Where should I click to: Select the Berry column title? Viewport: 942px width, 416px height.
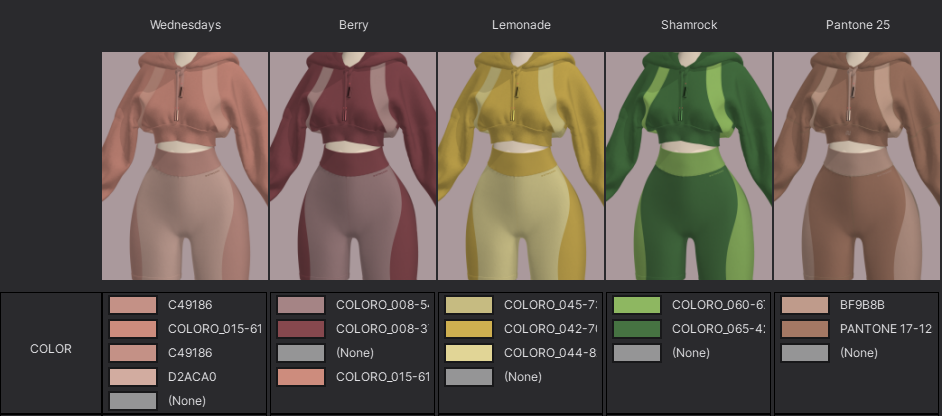pyautogui.click(x=353, y=25)
